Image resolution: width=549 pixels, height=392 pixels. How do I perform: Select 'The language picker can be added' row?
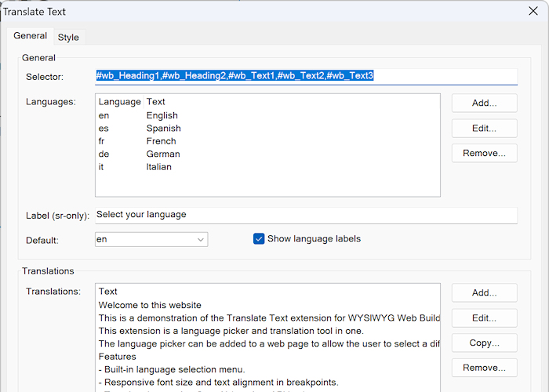267,343
